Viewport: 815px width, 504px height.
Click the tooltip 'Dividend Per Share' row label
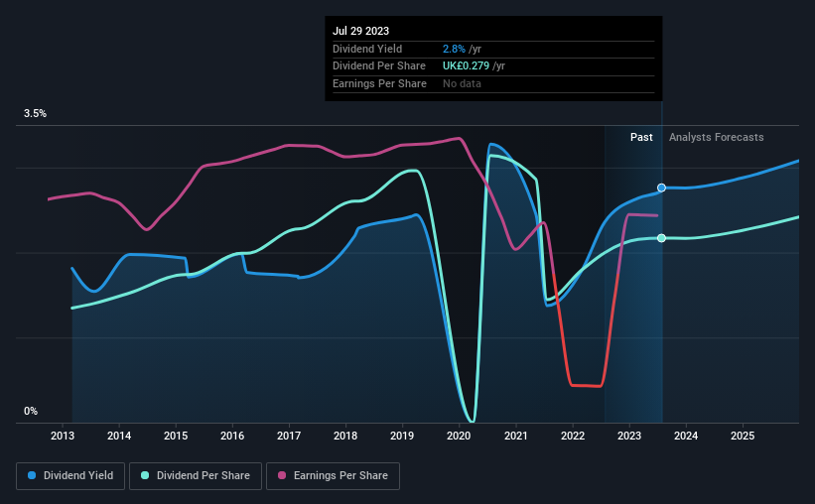click(x=379, y=66)
